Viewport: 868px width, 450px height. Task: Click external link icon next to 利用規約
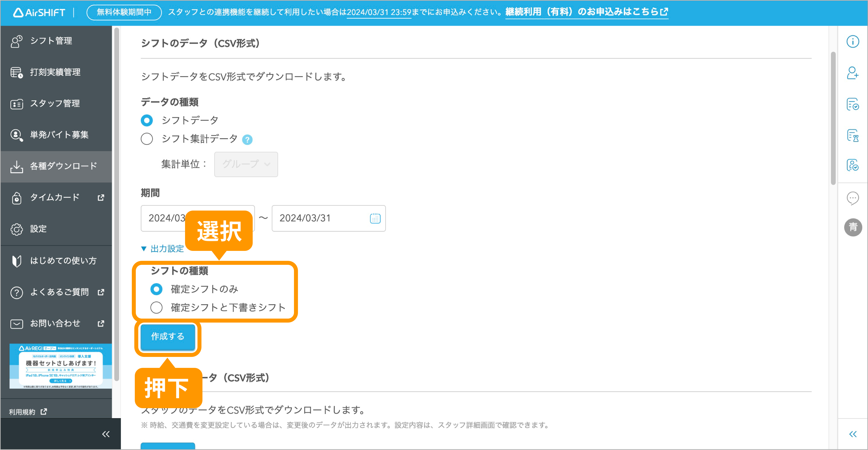tap(44, 412)
